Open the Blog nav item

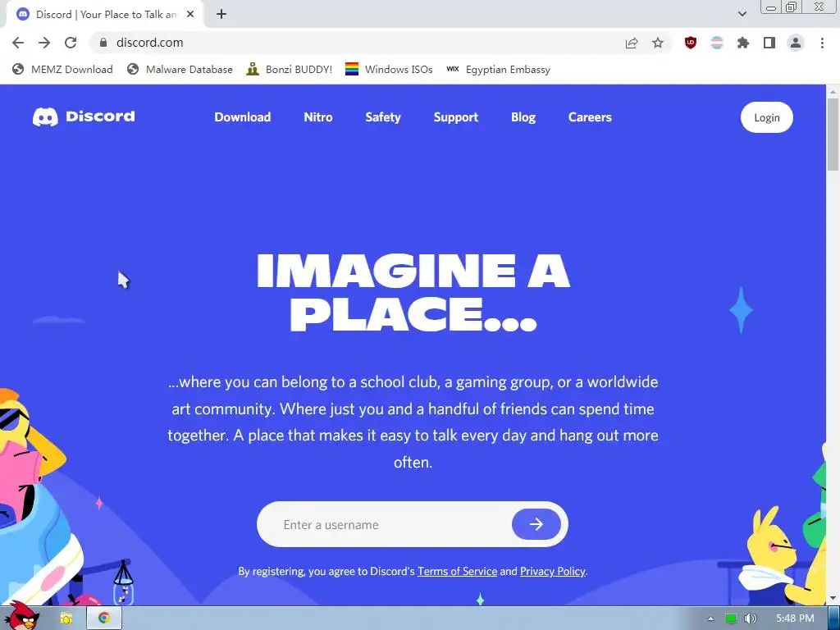click(523, 116)
